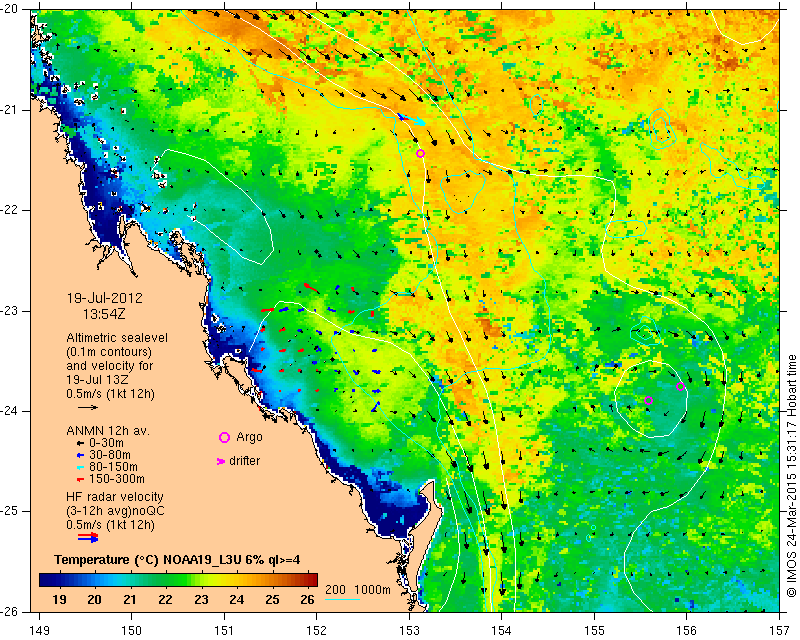
Task: Click the blue 30-80m arrow symbol
Action: (x=80, y=455)
